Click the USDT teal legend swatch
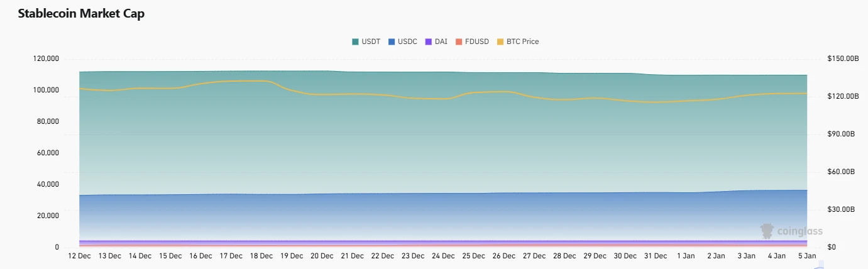 coord(355,42)
